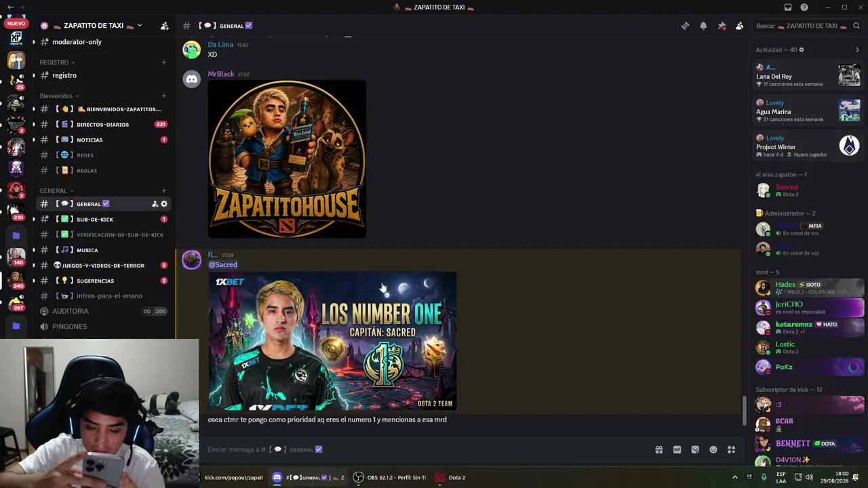Open the DIRECTOS-DIARIOS channel
Screen dimensions: 868x488
pyautogui.click(x=103, y=125)
